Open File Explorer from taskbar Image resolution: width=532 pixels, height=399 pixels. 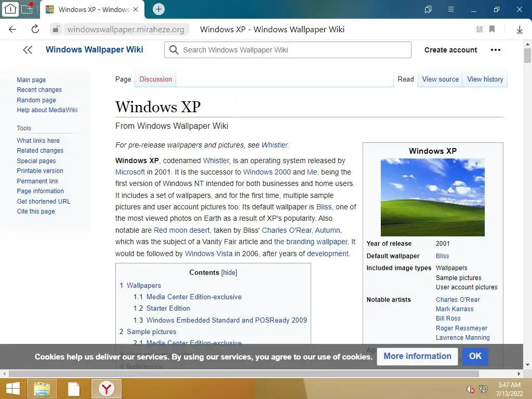pyautogui.click(x=42, y=389)
